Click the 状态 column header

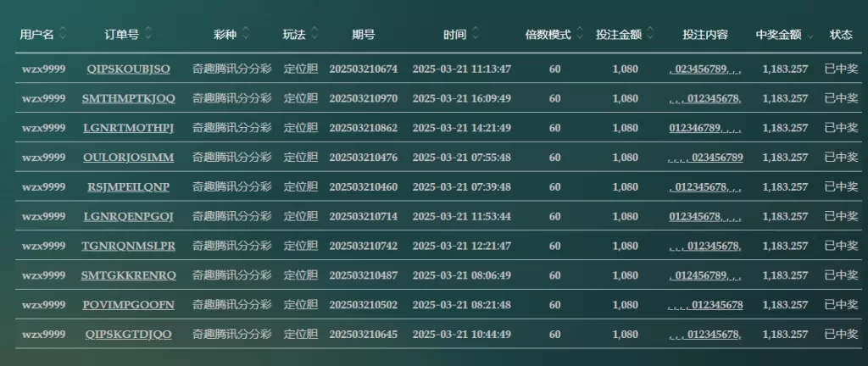tap(841, 34)
